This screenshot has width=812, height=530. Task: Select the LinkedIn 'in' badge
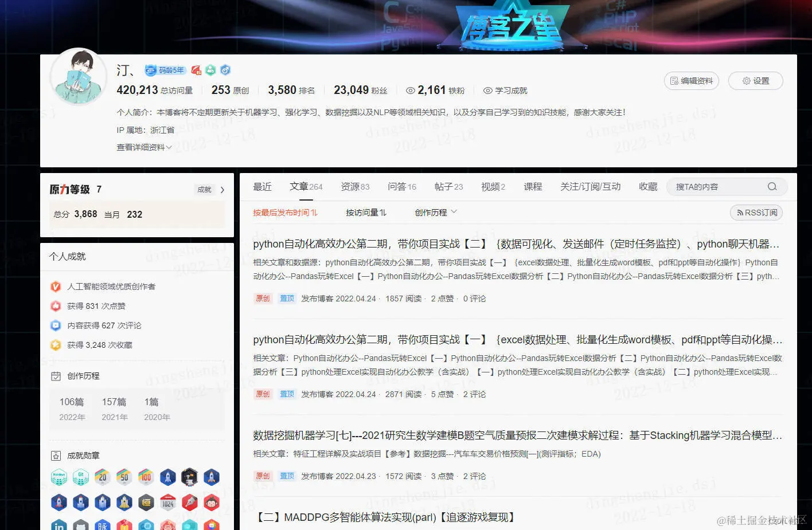click(59, 525)
